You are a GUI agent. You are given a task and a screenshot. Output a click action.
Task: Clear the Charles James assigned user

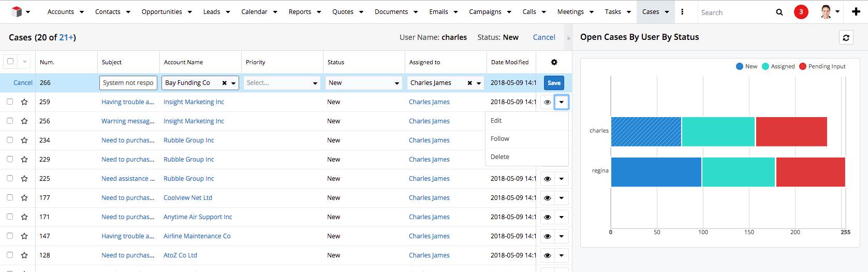[x=469, y=83]
